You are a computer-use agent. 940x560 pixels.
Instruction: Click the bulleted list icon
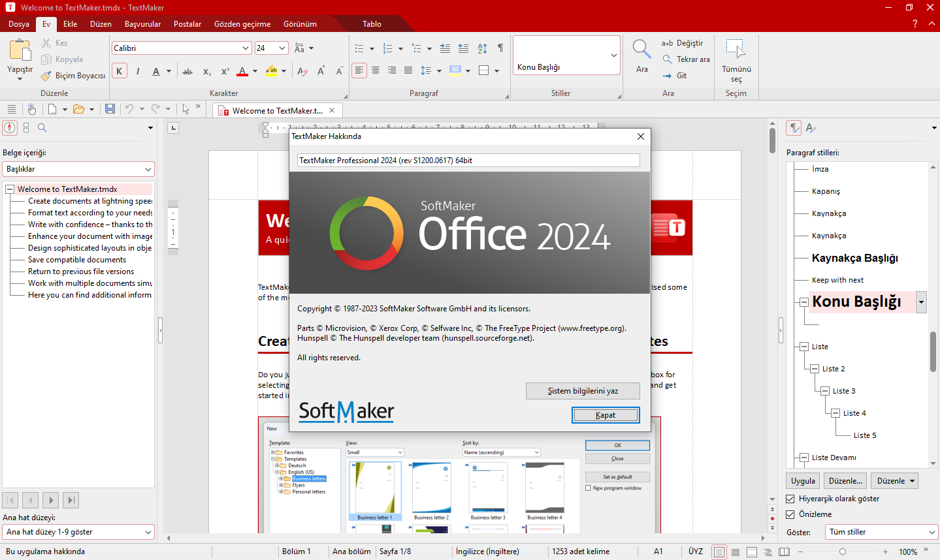359,48
